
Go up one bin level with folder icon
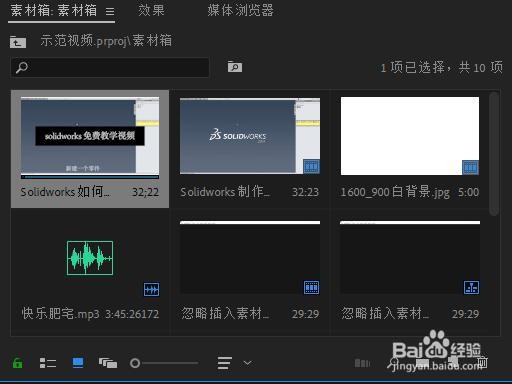coord(18,42)
